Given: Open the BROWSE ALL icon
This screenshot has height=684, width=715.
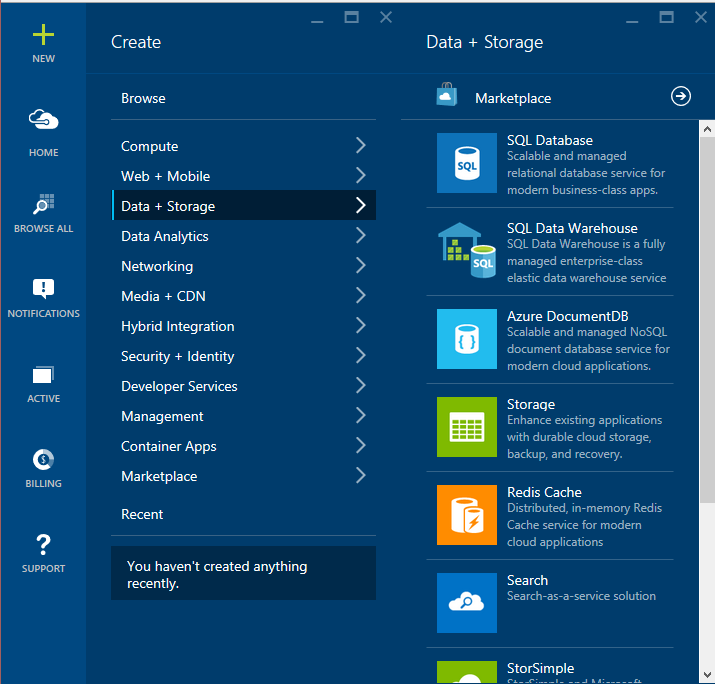Looking at the screenshot, I should (43, 203).
